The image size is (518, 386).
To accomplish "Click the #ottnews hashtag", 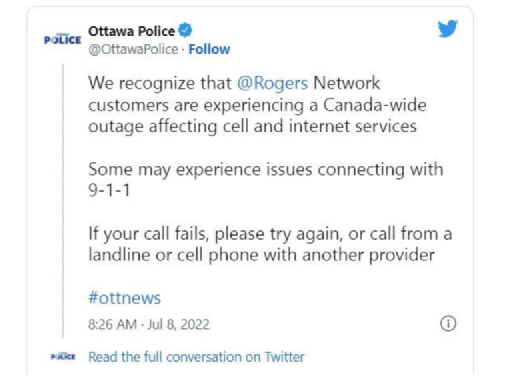I will pos(124,297).
